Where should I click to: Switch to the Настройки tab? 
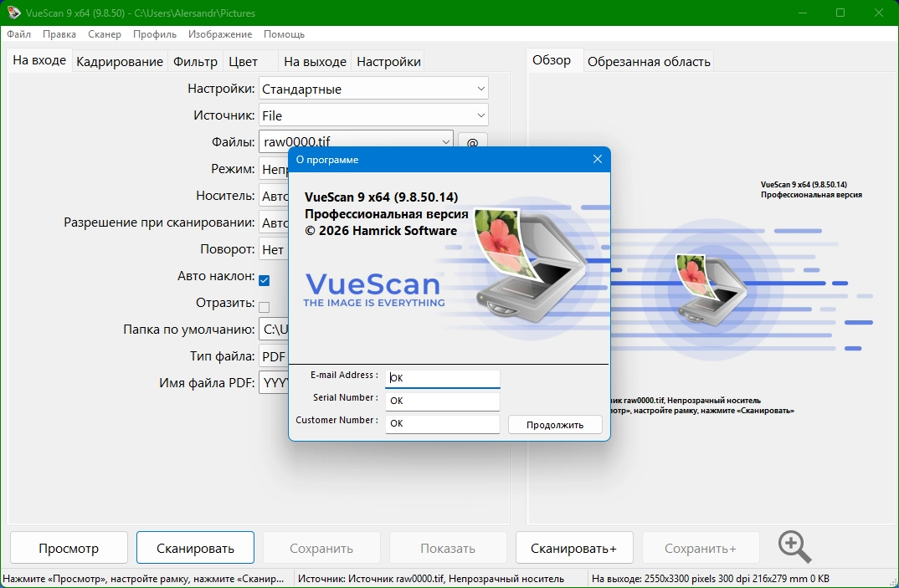(x=388, y=61)
